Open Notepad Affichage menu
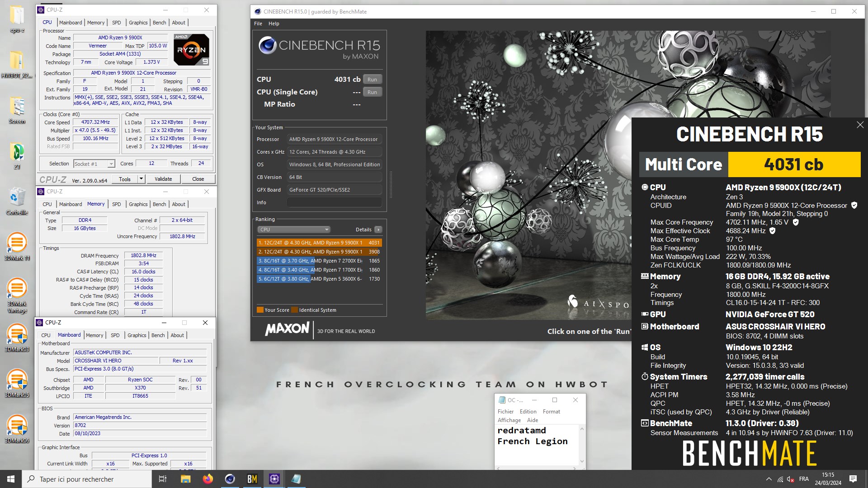The image size is (868, 488). point(509,420)
